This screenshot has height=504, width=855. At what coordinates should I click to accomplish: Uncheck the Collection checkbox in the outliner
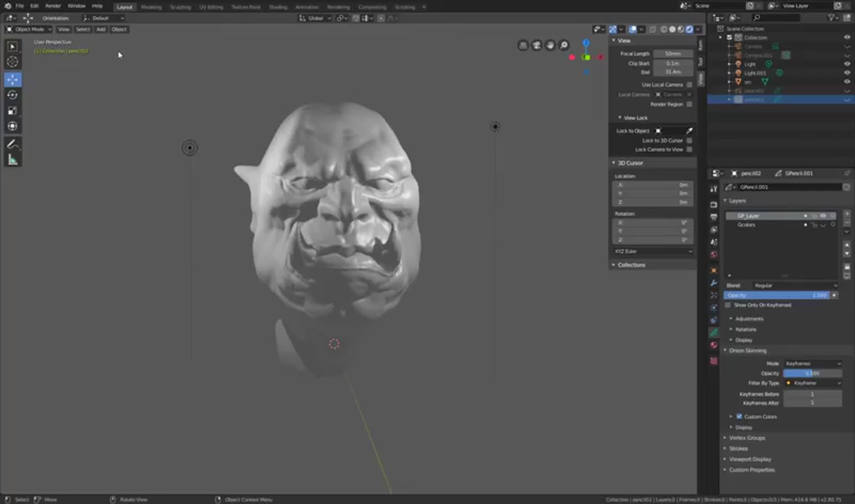[729, 37]
